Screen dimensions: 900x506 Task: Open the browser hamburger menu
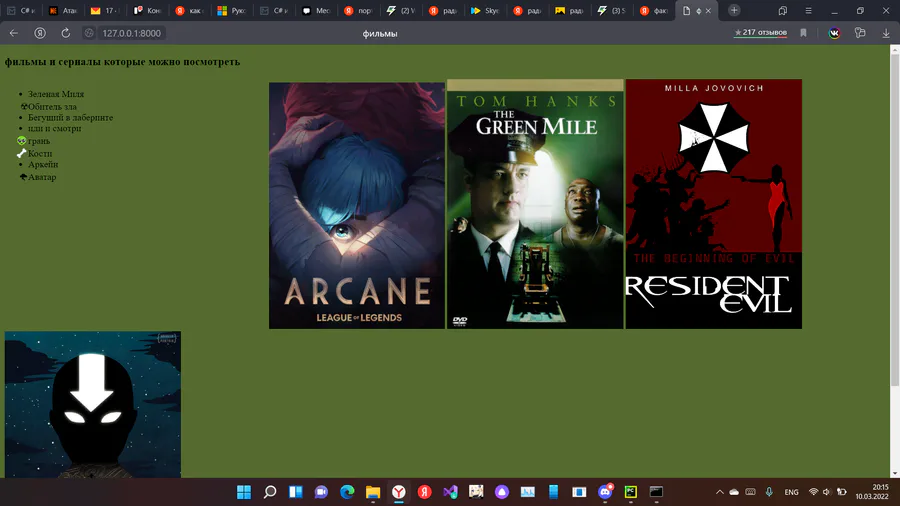coord(808,10)
